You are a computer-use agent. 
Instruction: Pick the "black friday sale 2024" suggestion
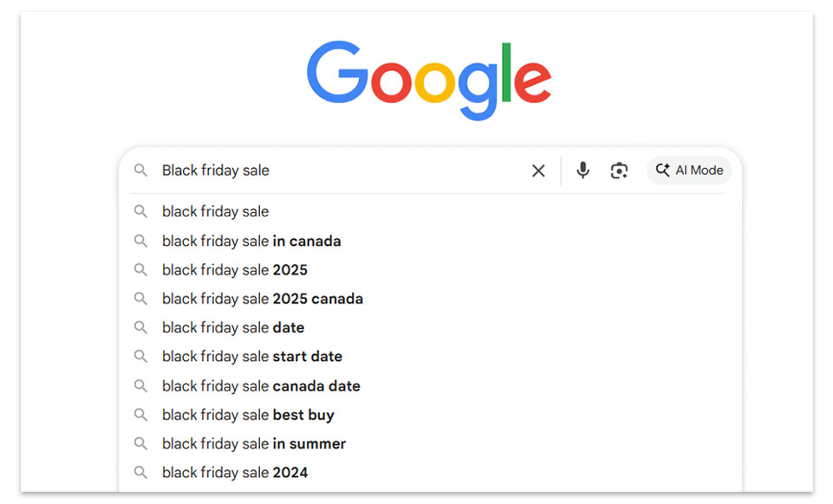pos(235,472)
